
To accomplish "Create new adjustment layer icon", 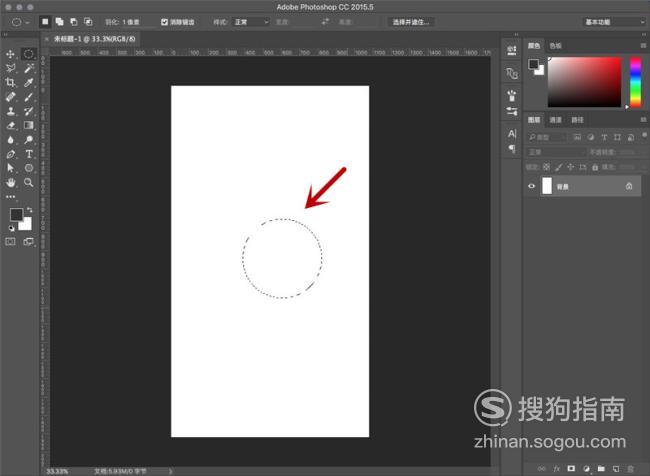I will pos(586,469).
